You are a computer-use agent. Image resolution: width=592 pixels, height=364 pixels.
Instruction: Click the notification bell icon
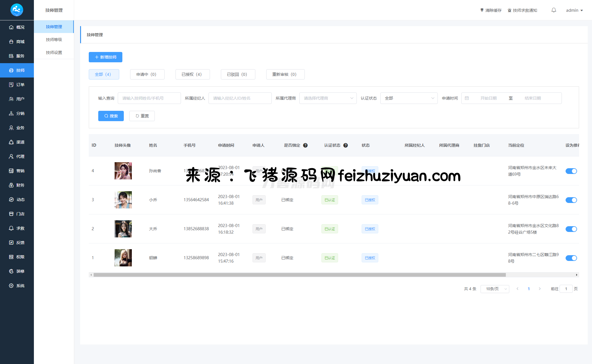[x=554, y=10]
